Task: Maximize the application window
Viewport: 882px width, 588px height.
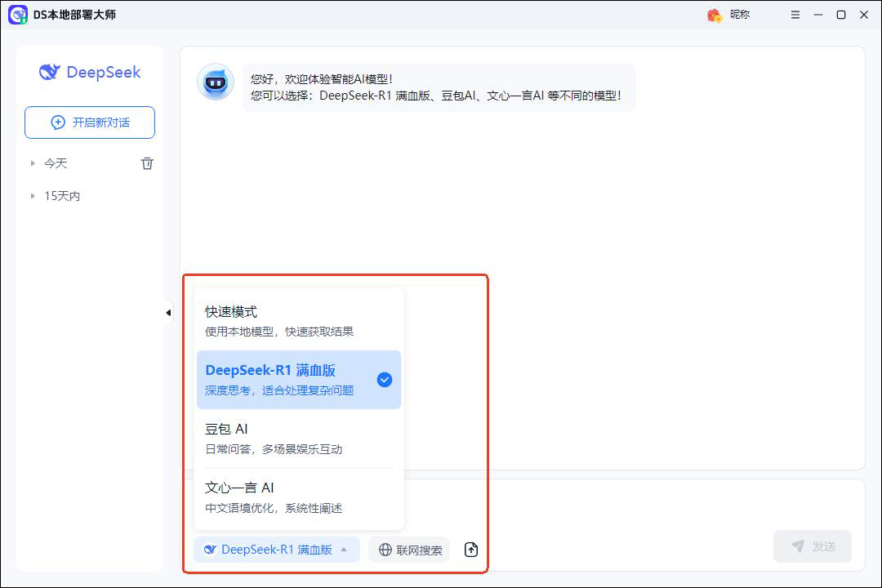Action: click(841, 15)
